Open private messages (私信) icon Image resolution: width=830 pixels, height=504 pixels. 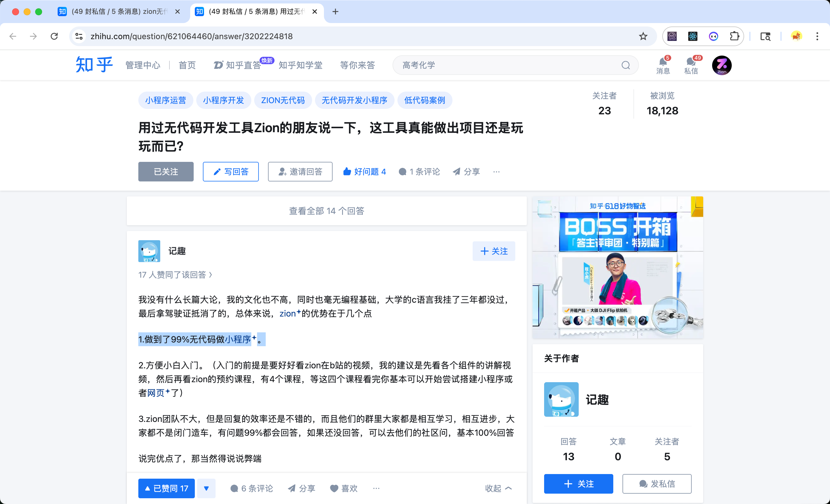[691, 65]
